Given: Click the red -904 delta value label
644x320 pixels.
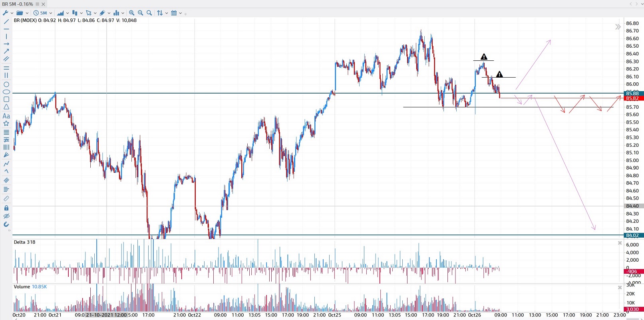Looking at the screenshot, I should 634,272.
